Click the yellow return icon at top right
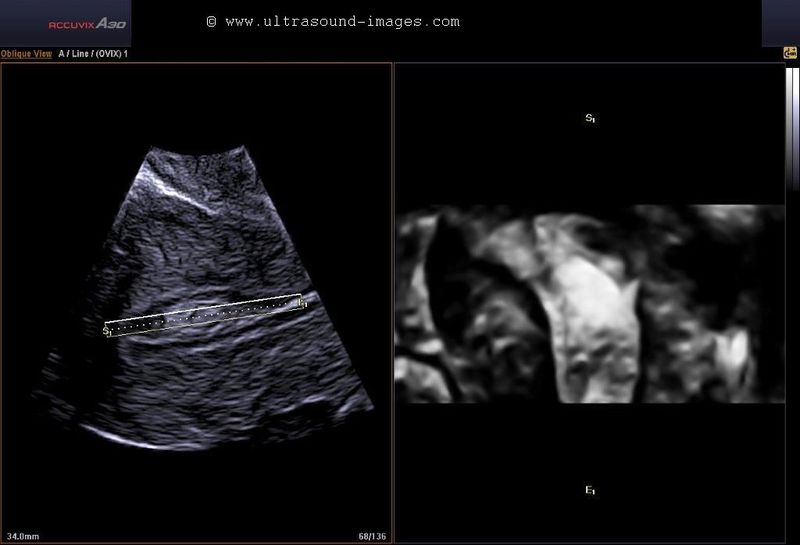The width and height of the screenshot is (800, 545). coord(790,54)
